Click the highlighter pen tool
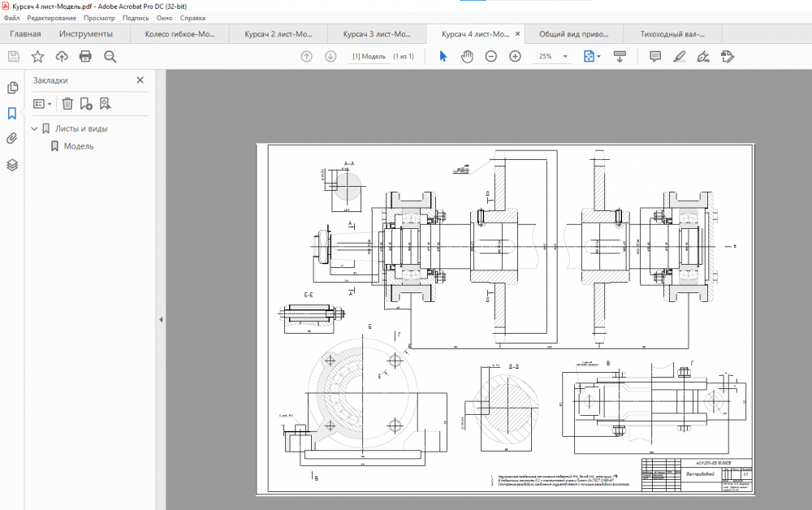 click(680, 56)
